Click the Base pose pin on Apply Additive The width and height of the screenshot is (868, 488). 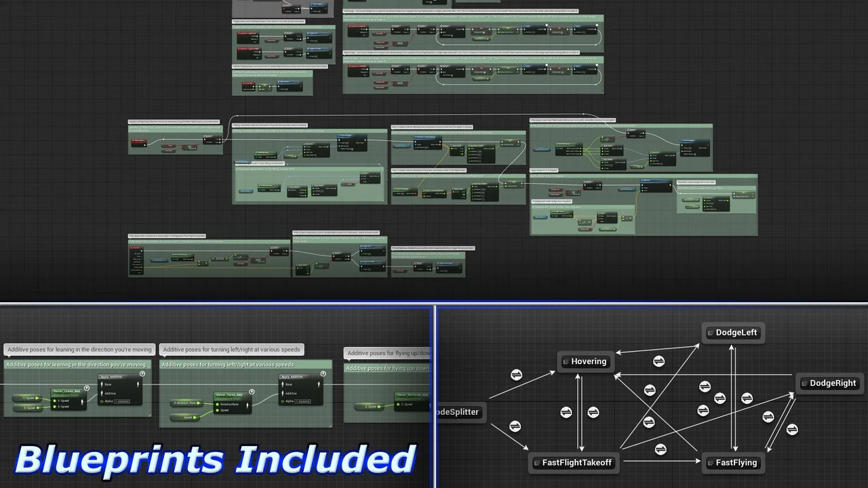[102, 384]
